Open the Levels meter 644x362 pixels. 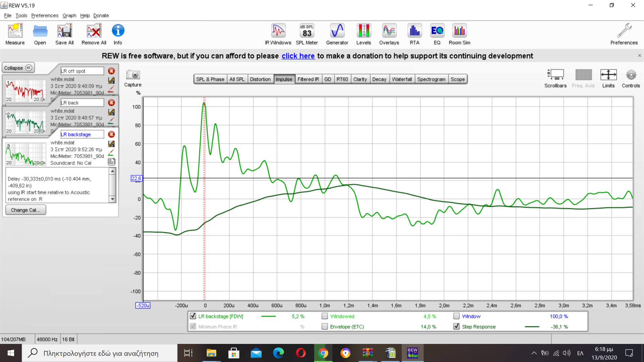click(x=364, y=34)
